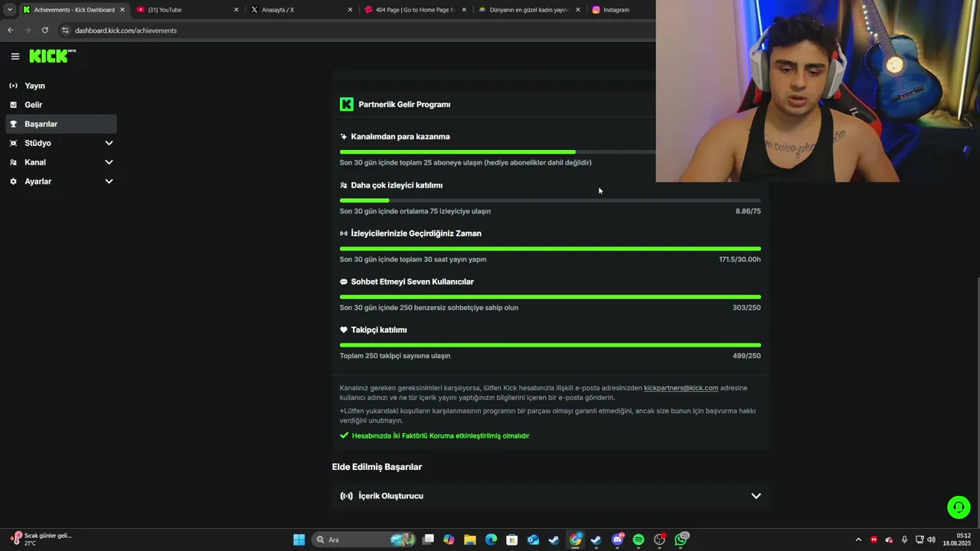Click the 171.5/30.00h value text
980x551 pixels.
tap(740, 259)
